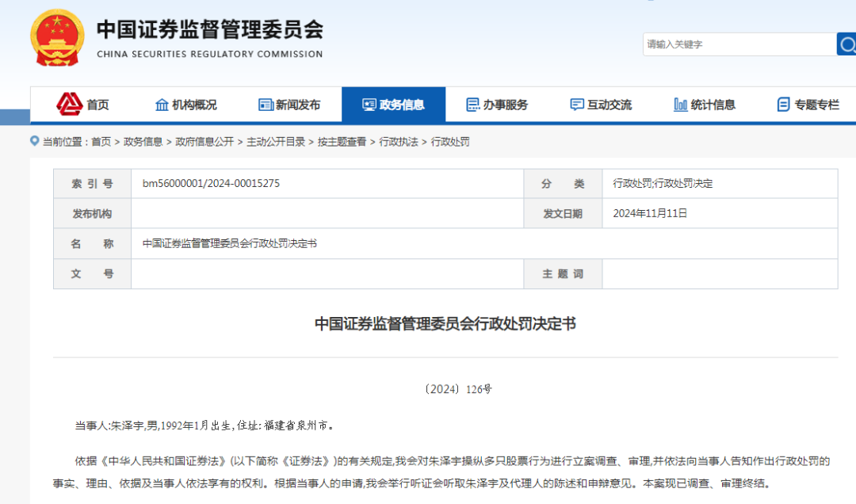Screen dimensions: 856x504
Task: Click the document icon beside 专题专栏
Action: pos(783,105)
